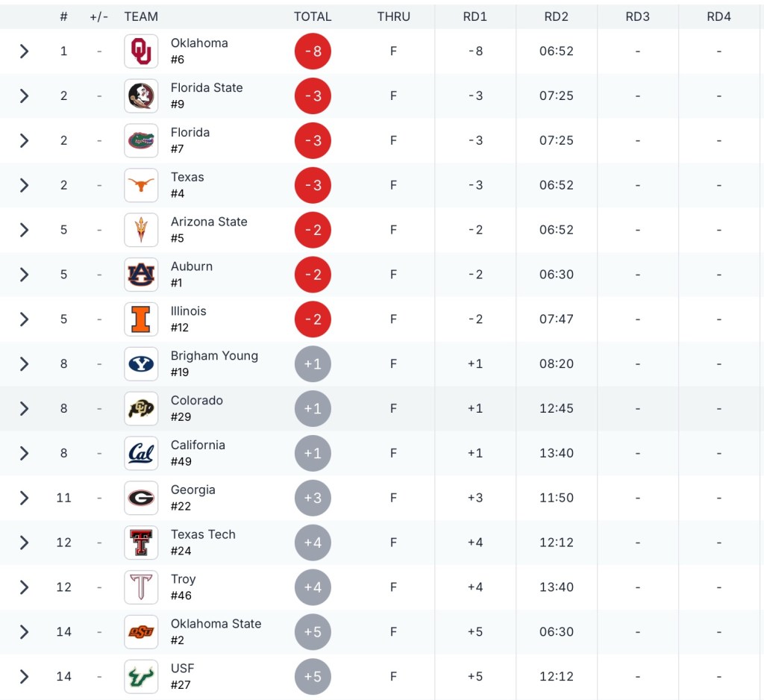Click the Arizona State pitchfork logo
The width and height of the screenshot is (764, 700).
141,230
